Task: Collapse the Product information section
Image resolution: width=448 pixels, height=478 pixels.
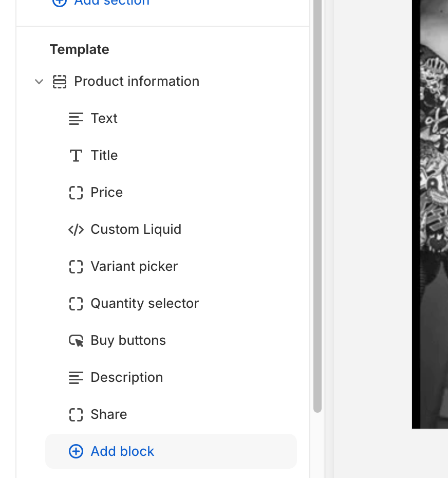Action: tap(39, 81)
